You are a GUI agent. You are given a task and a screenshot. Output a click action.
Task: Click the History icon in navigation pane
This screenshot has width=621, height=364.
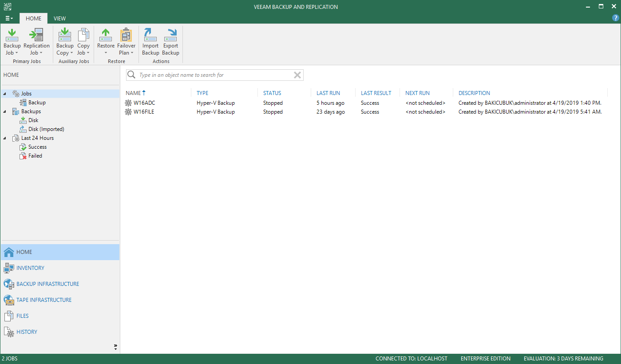9,332
